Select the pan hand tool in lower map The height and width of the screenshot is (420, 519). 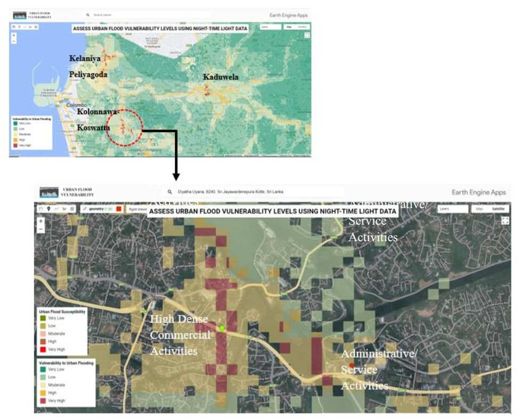click(x=41, y=209)
